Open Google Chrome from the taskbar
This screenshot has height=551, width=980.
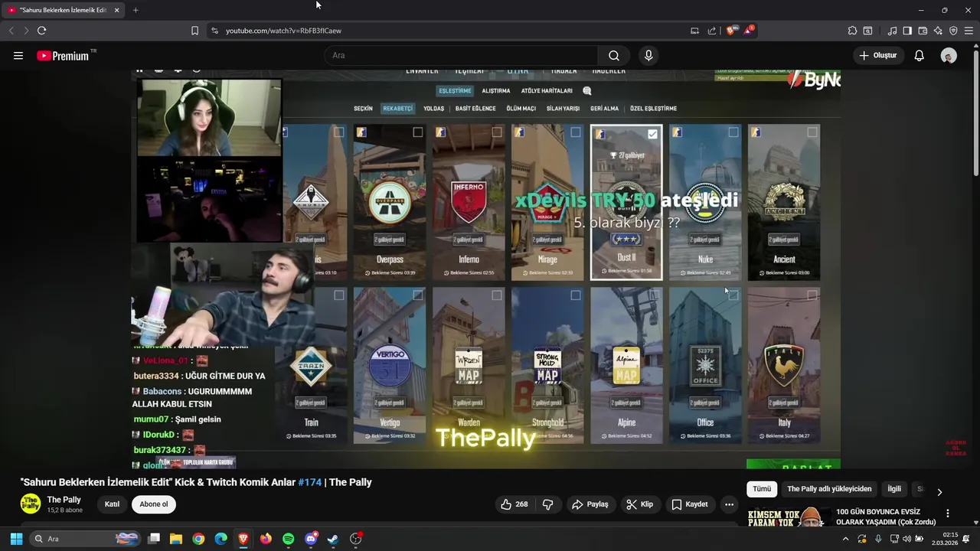[x=198, y=539]
